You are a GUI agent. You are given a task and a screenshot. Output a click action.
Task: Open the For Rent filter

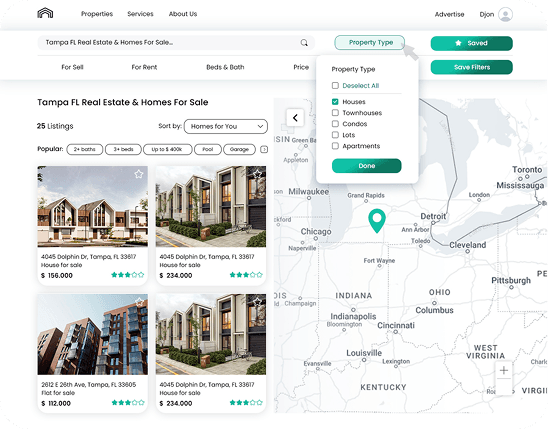click(144, 67)
